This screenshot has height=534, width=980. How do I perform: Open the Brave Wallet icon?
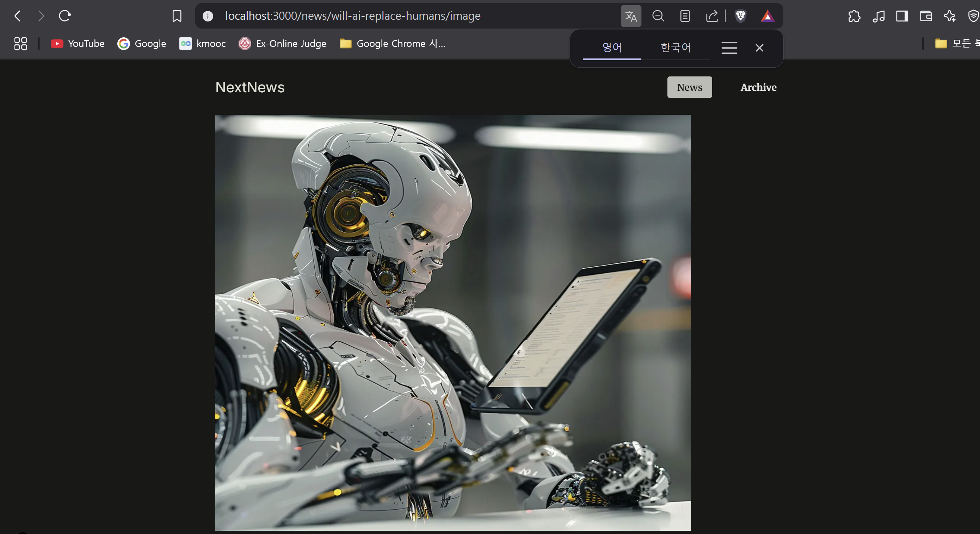pos(926,16)
